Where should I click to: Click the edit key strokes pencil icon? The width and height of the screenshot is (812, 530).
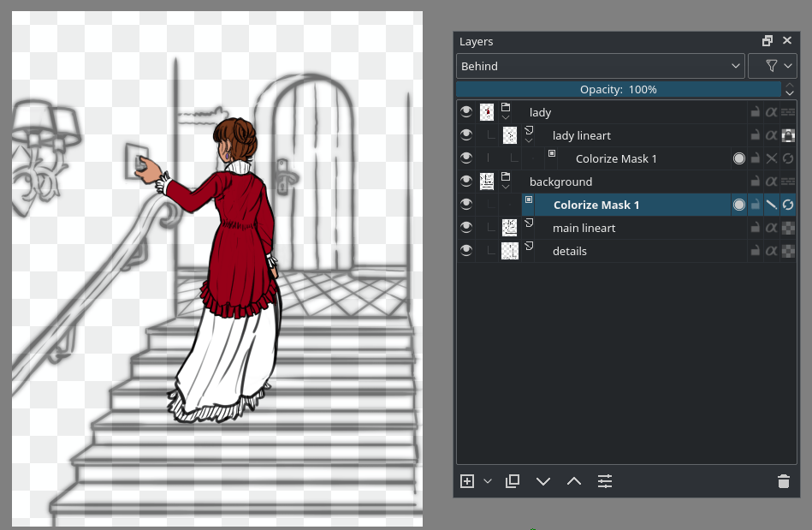(x=772, y=205)
